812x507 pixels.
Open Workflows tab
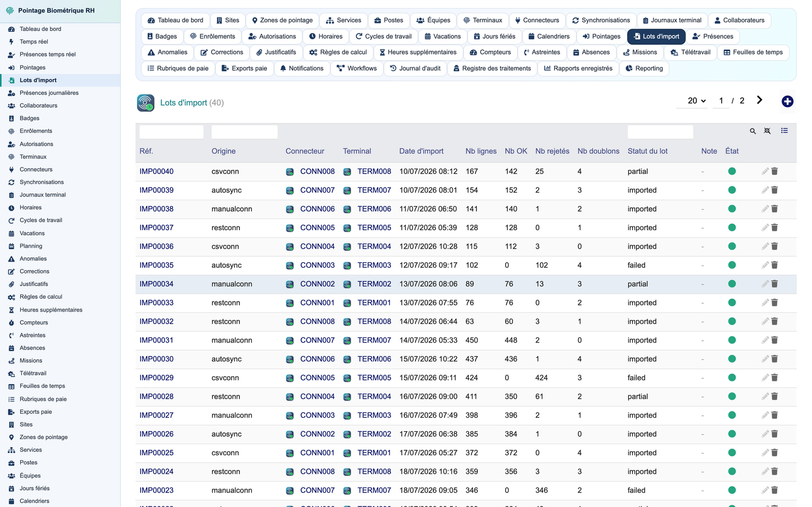pyautogui.click(x=357, y=68)
